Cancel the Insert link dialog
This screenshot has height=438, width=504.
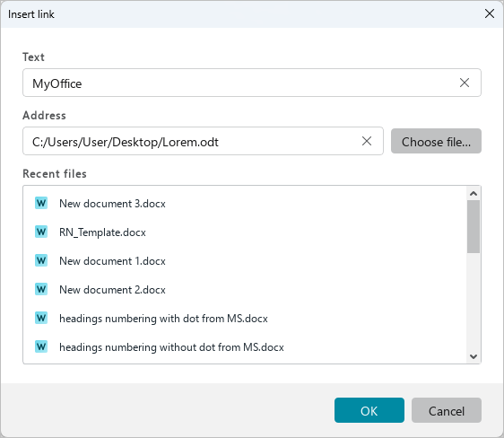pos(446,410)
